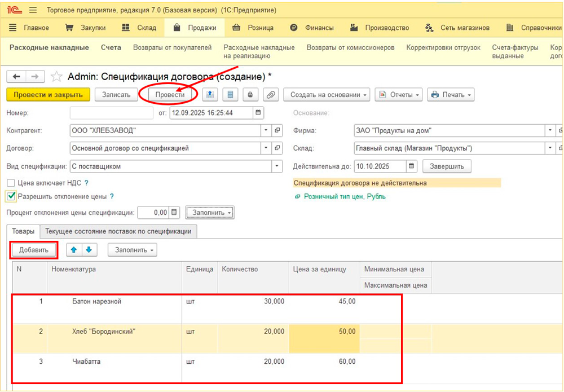Open the hamburger main menu icon
Screen dimensions: 564x392
click(33, 11)
